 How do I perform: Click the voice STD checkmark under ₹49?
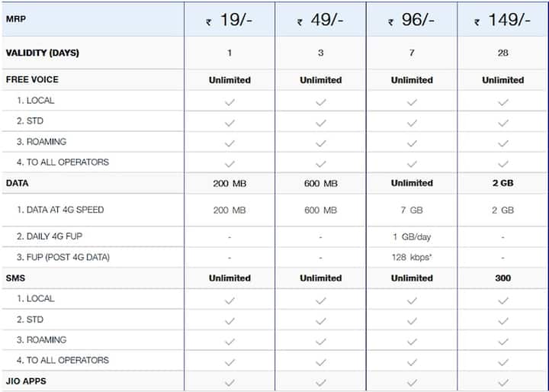point(321,123)
